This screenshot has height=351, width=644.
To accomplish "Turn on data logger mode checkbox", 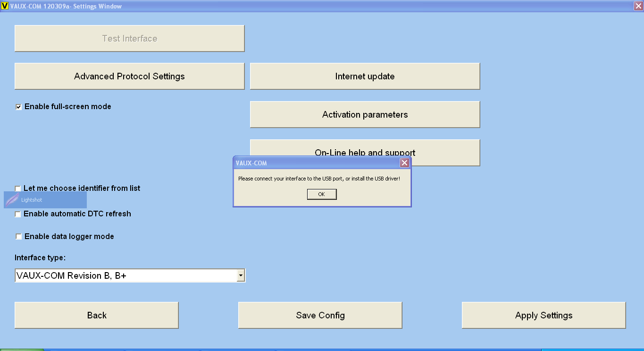I will coord(19,237).
